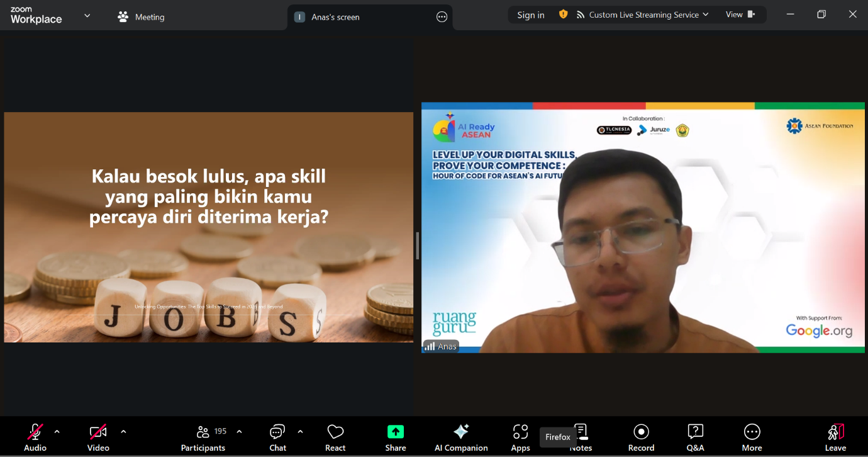Open the More options menu
Screen dimensions: 868x457
click(752, 437)
